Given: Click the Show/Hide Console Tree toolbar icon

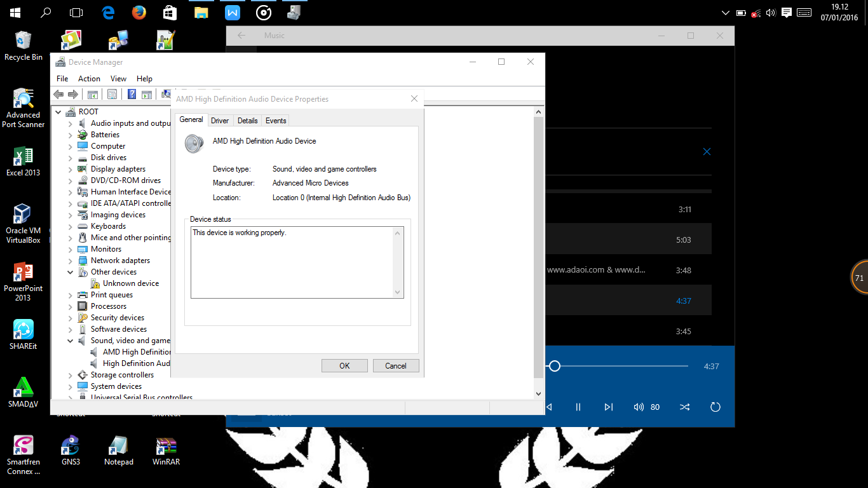Looking at the screenshot, I should (x=93, y=94).
